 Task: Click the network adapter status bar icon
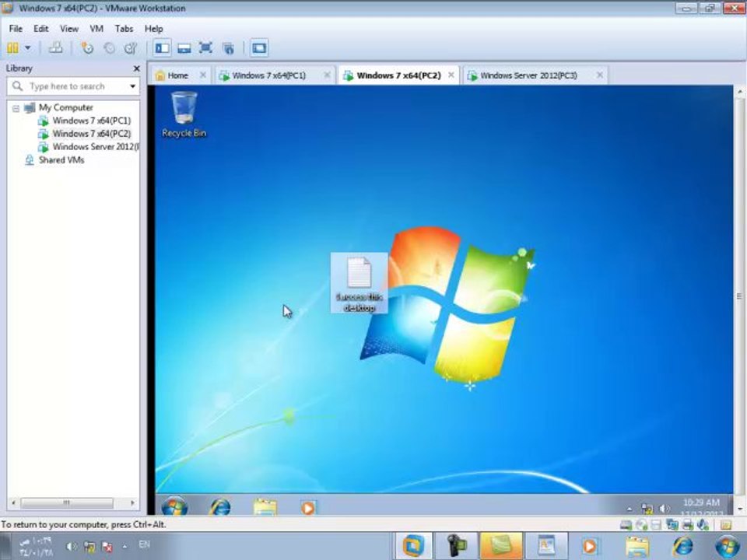[x=672, y=525]
